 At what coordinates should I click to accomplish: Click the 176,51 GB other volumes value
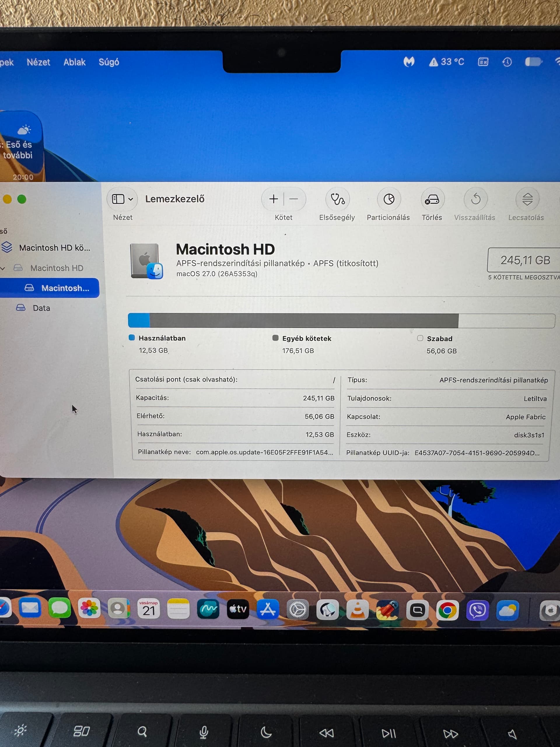click(x=298, y=350)
